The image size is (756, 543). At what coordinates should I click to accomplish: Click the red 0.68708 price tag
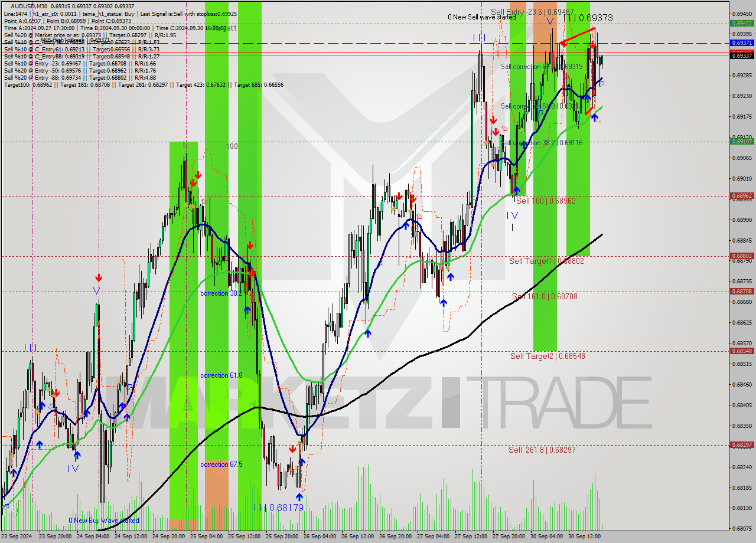pyautogui.click(x=742, y=292)
